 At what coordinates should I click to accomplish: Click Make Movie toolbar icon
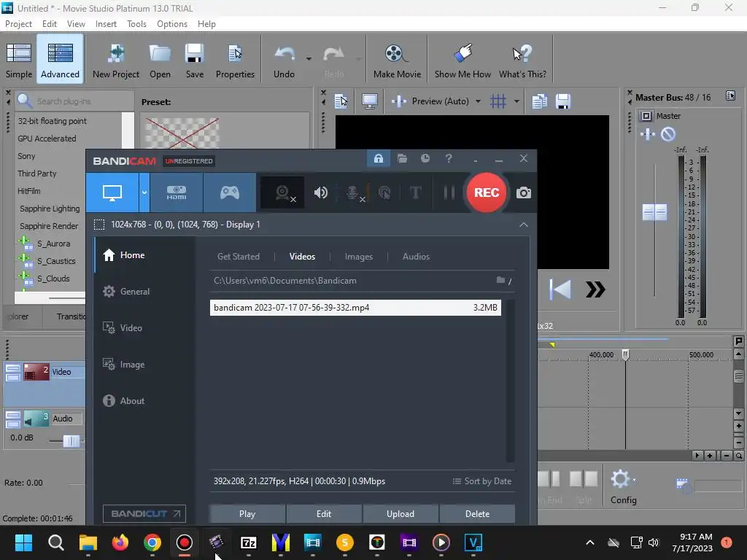[x=397, y=60]
